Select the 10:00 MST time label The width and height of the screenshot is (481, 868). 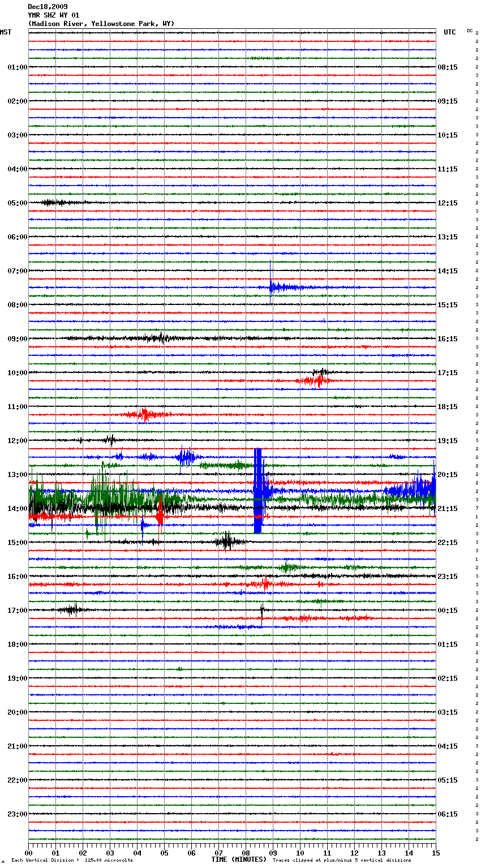click(x=18, y=373)
